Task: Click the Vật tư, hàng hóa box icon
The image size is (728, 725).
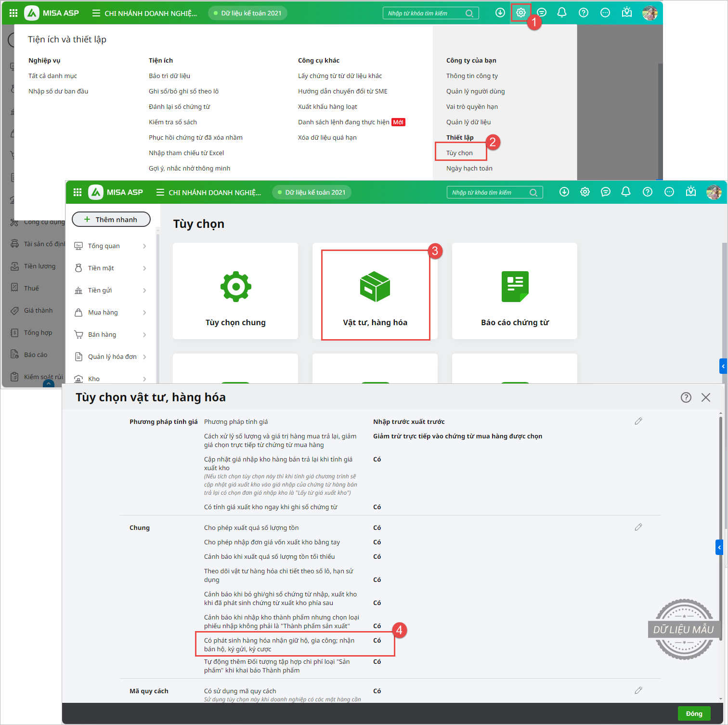Action: (x=375, y=287)
